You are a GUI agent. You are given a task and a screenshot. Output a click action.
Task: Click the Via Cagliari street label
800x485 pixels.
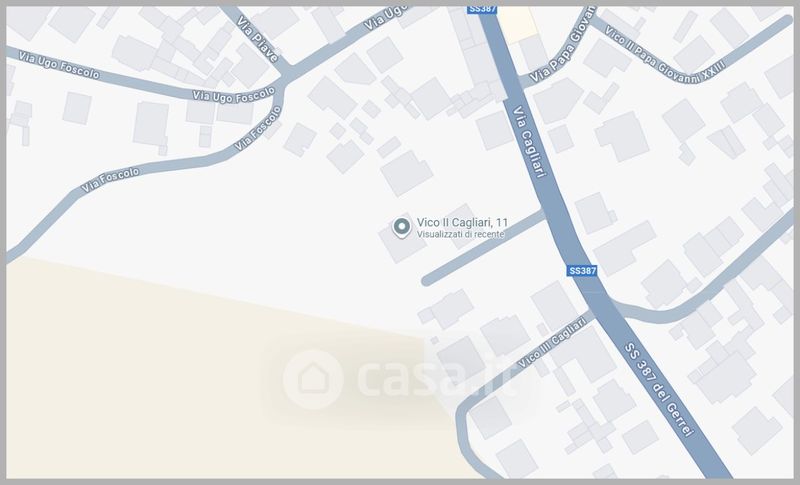click(529, 142)
